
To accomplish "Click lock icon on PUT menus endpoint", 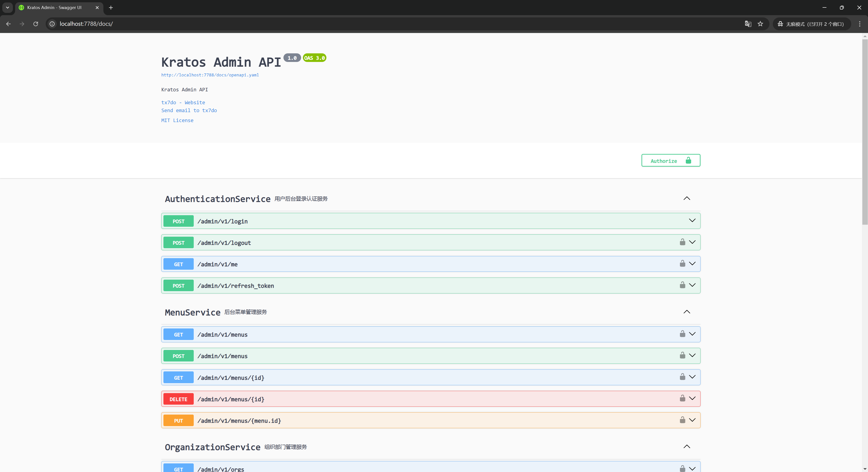I will [682, 420].
